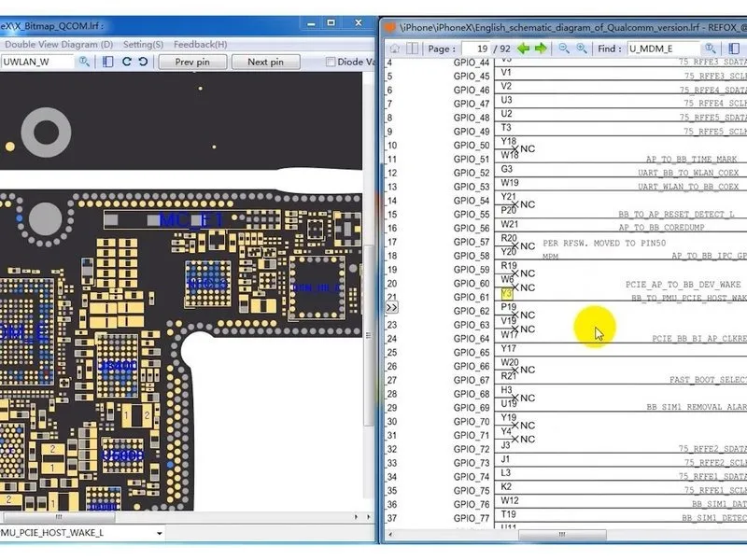Screen dimensions: 747x560
Task: Open the Setting(S) menu
Action: 143,44
